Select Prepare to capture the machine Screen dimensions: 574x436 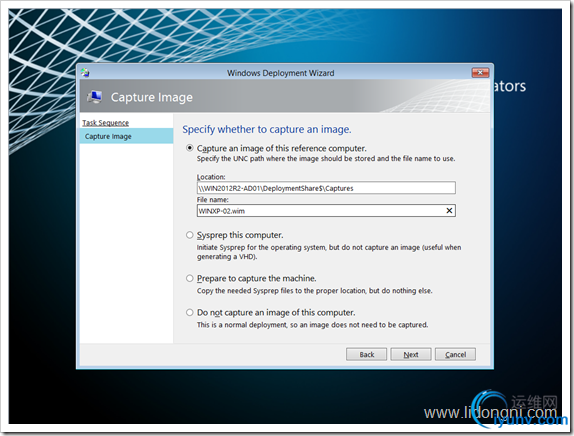coord(190,279)
